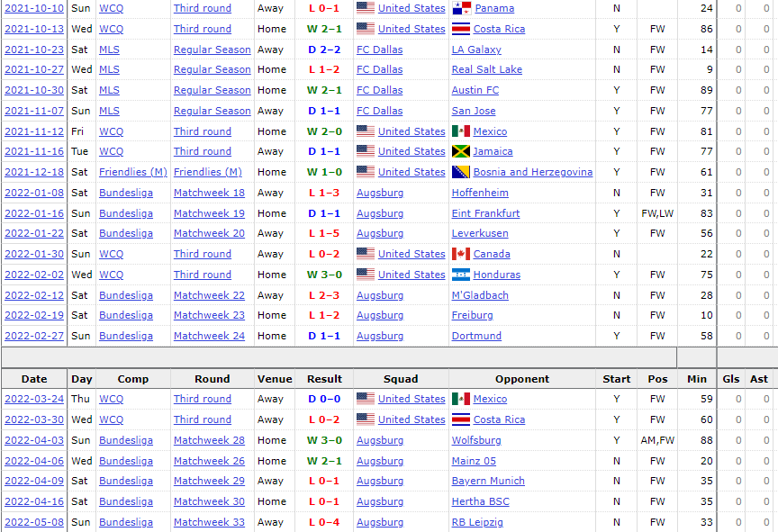Click the Gls column header

pos(731,379)
